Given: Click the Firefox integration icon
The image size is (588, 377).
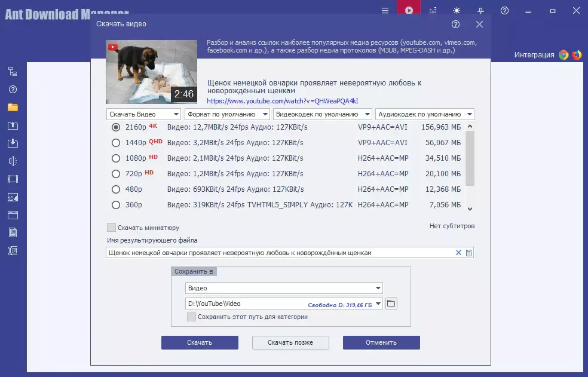Looking at the screenshot, I should pyautogui.click(x=577, y=55).
